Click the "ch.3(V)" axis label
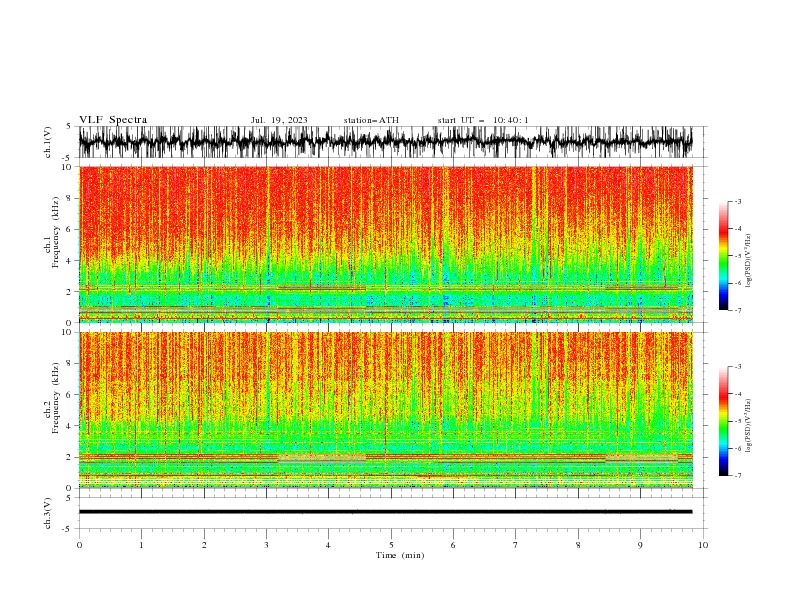 pyautogui.click(x=48, y=513)
